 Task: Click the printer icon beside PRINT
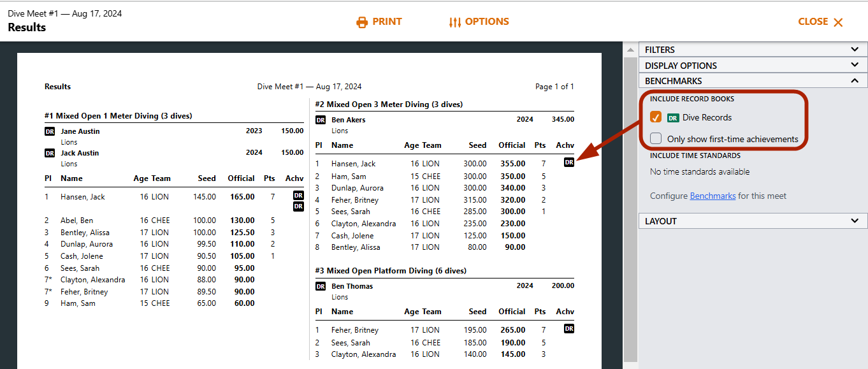point(361,21)
